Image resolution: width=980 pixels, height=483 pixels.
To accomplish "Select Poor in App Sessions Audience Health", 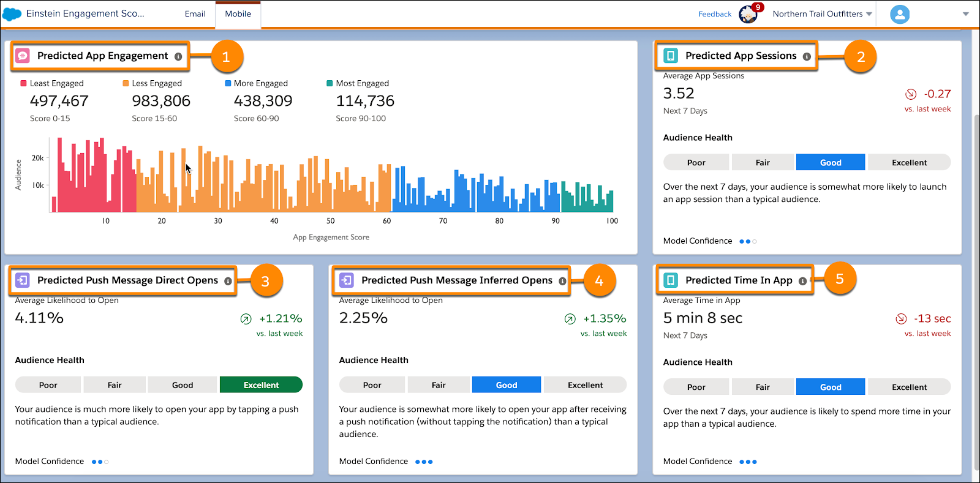I will coord(696,162).
